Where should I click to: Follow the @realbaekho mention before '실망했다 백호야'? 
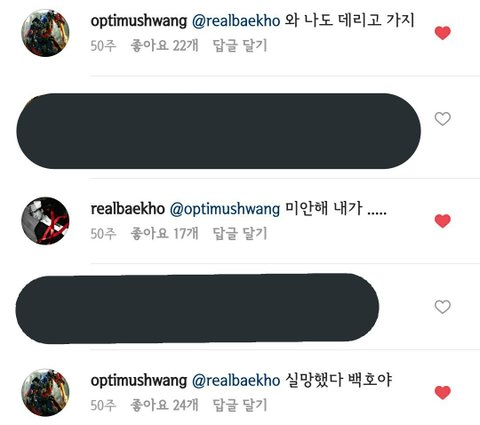point(236,380)
